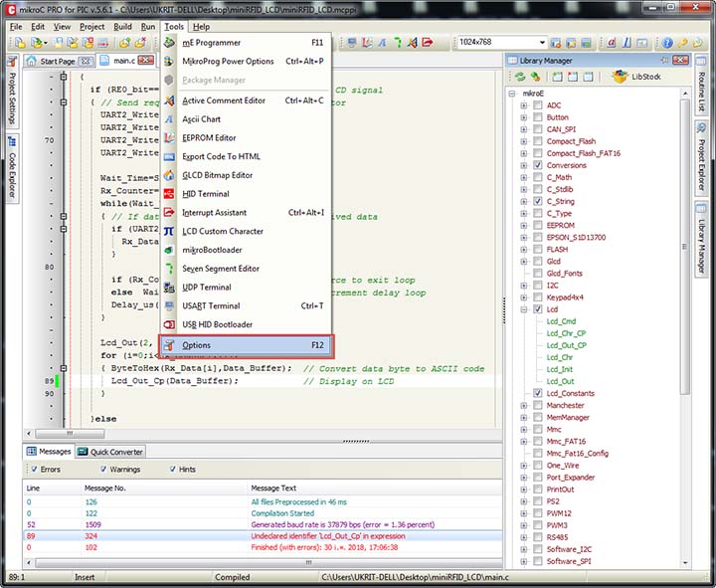Launch the Ascii Chart tool
Screen dimensions: 716x588
pos(201,119)
